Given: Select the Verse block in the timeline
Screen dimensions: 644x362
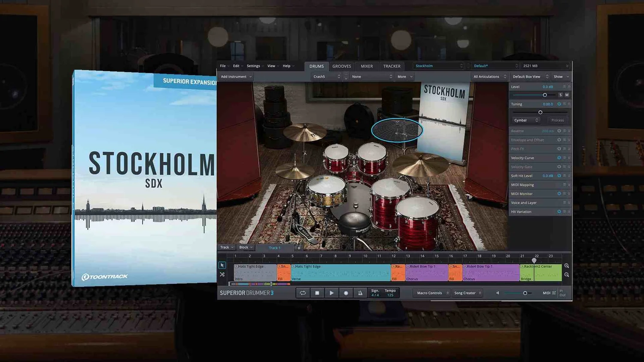Looking at the screenshot, I should pyautogui.click(x=341, y=272).
